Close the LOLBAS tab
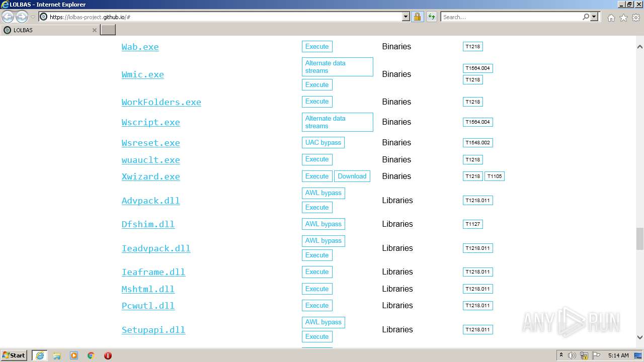Image resolution: width=644 pixels, height=362 pixels. 94,30
